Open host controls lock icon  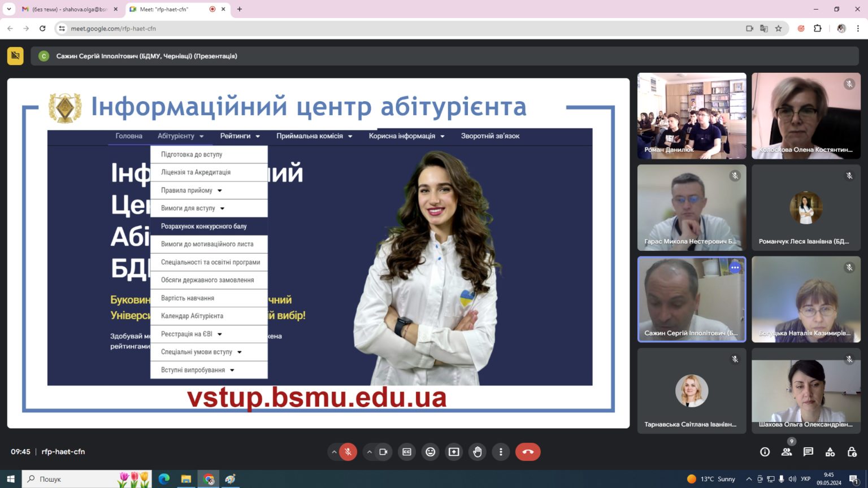852,452
